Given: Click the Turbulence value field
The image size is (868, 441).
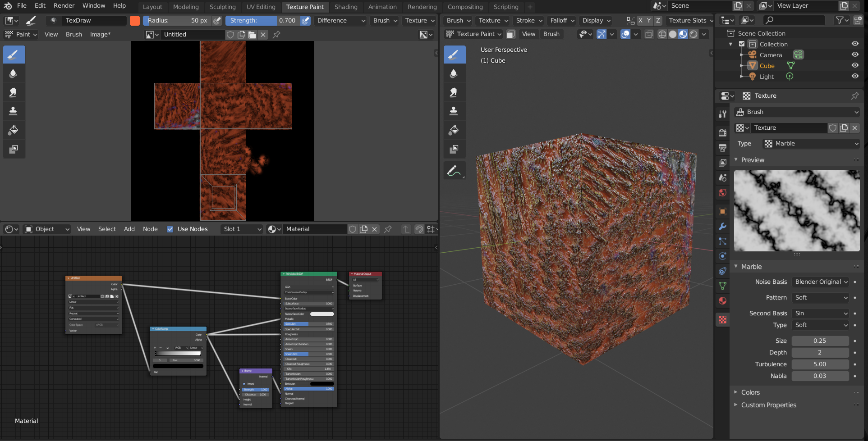Looking at the screenshot, I should point(820,364).
